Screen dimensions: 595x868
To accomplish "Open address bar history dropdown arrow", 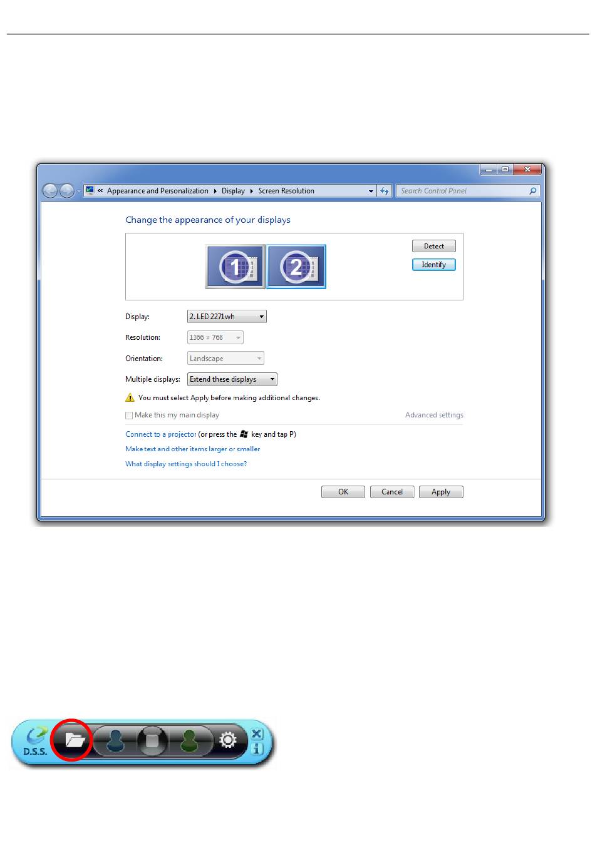I will tap(371, 191).
